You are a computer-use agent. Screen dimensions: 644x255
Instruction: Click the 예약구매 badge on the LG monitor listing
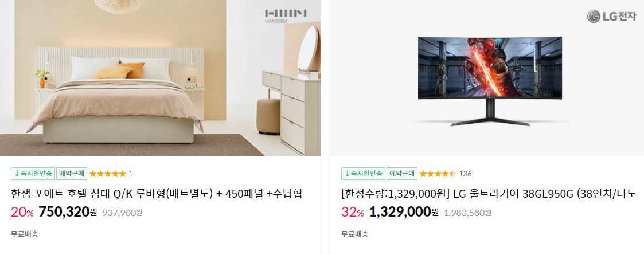point(402,174)
